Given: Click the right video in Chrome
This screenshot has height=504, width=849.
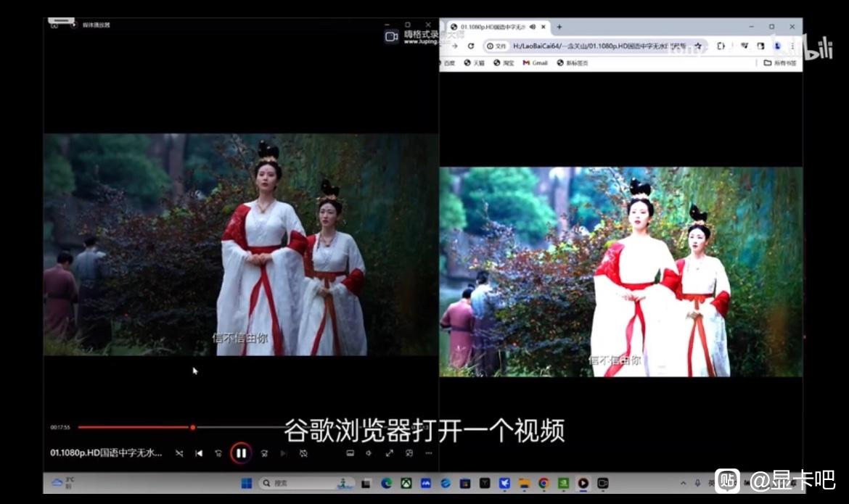Looking at the screenshot, I should [x=621, y=272].
